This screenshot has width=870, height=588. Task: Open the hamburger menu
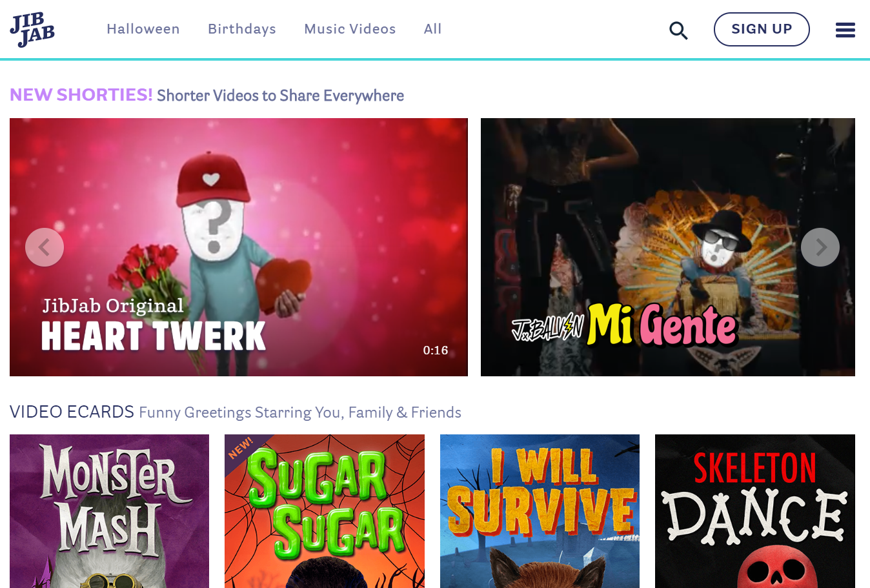pos(845,30)
